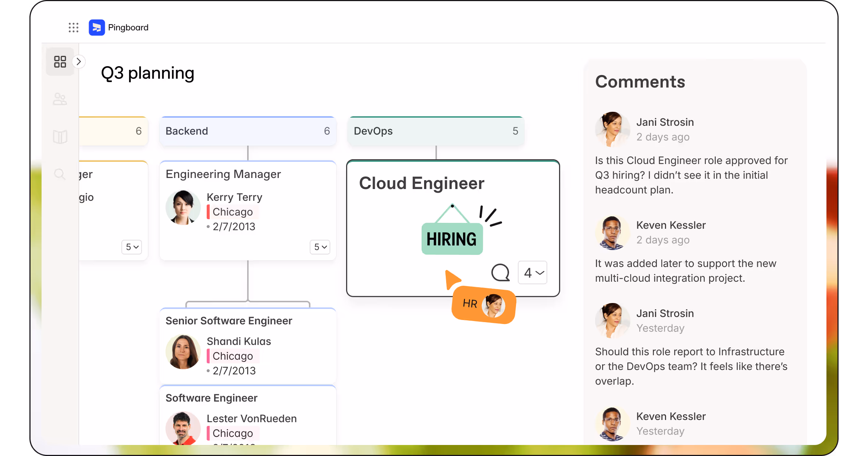This screenshot has width=868, height=456.
Task: Open Keven Kessler's name on multi-cloud comment
Action: coord(671,225)
